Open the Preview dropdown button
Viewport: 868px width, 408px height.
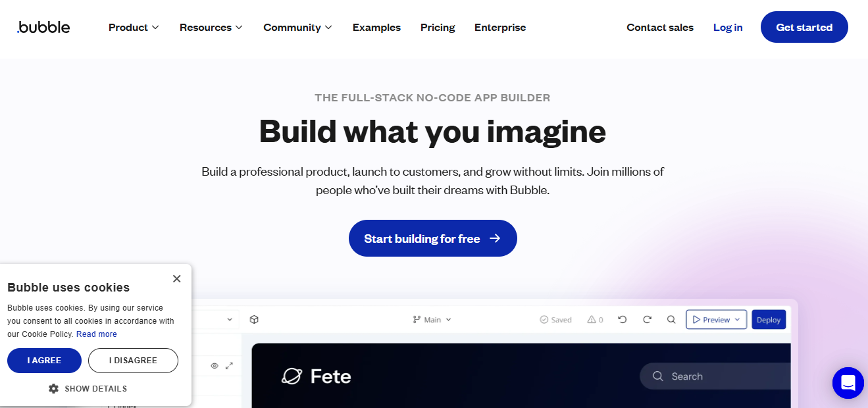[x=716, y=320]
